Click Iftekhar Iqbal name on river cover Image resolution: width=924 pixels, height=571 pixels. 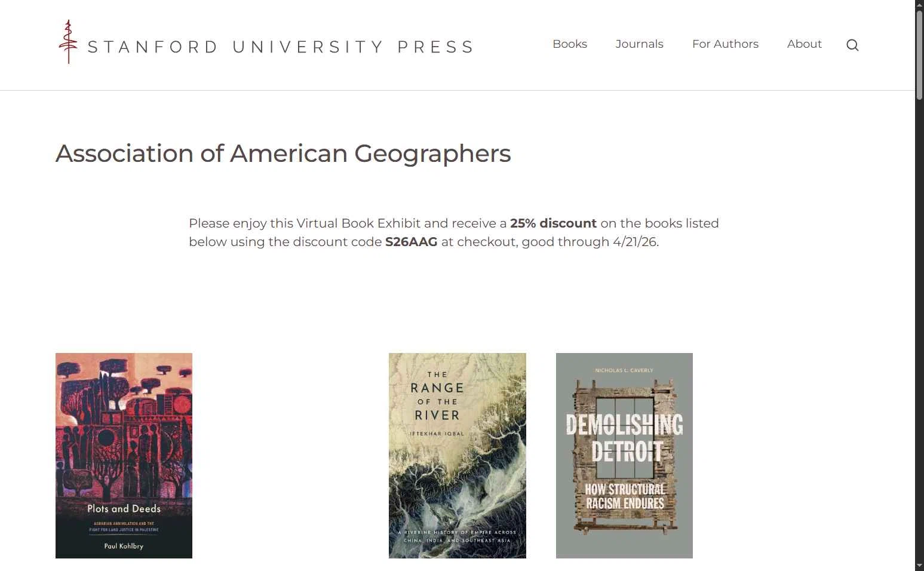tap(437, 434)
